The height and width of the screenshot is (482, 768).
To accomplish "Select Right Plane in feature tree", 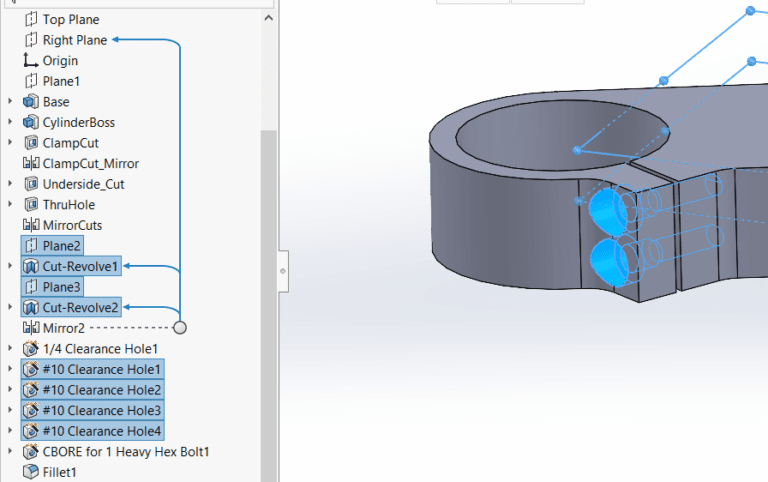I will pos(74,40).
